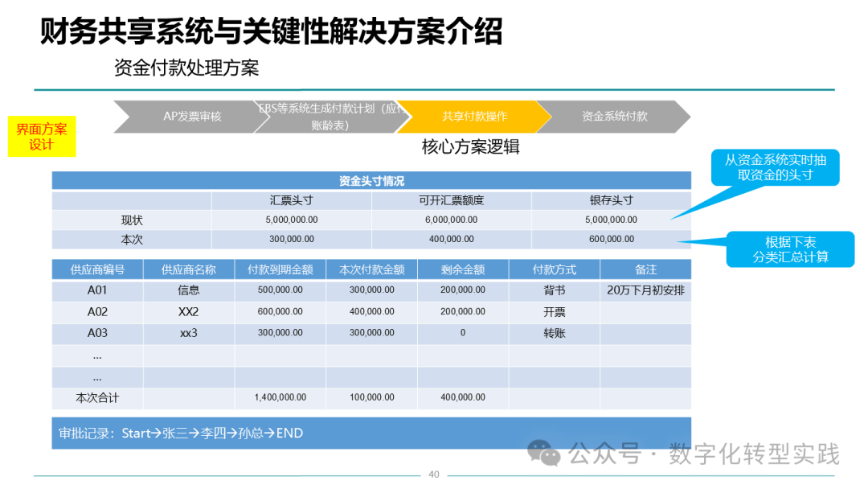
Task: Click the 从资金系统实时抽取资金的头寸 callout
Action: (x=775, y=167)
